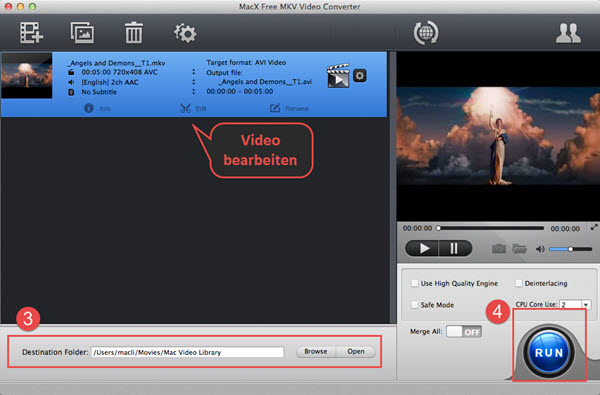
Task: Take a snapshot with camera icon
Action: 499,249
